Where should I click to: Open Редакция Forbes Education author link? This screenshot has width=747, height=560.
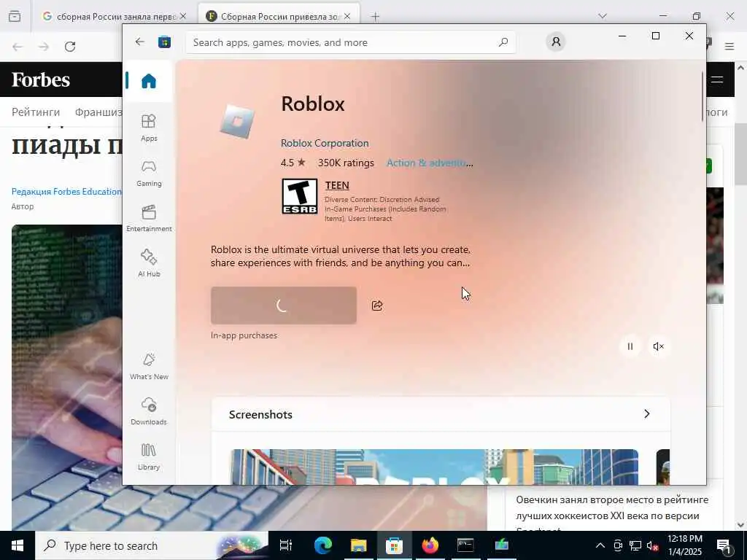pos(66,192)
